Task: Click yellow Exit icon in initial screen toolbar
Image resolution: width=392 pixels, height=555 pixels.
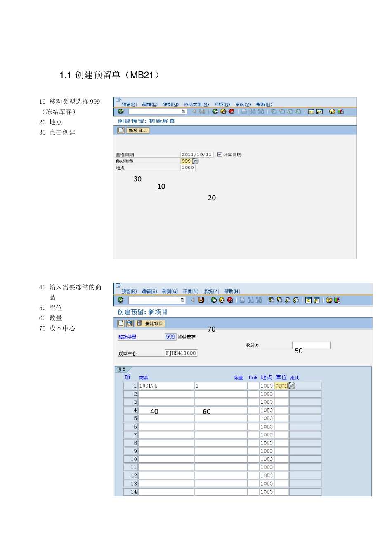Action: [x=223, y=111]
